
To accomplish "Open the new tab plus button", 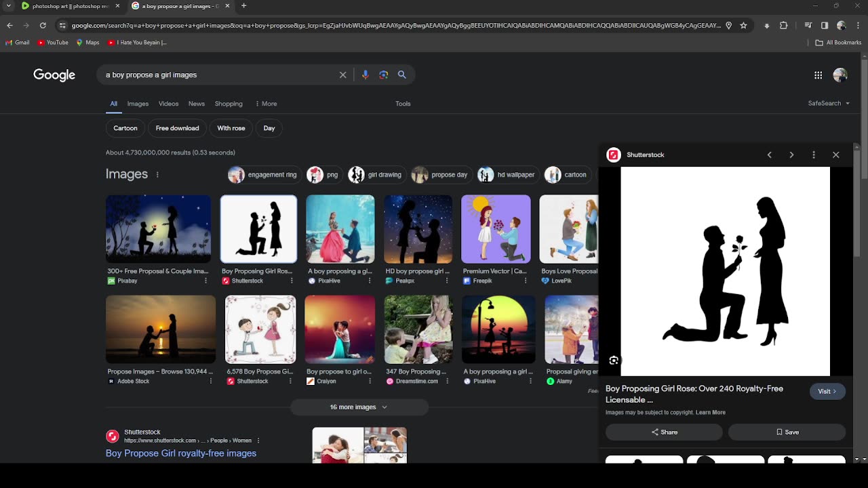I will point(243,6).
